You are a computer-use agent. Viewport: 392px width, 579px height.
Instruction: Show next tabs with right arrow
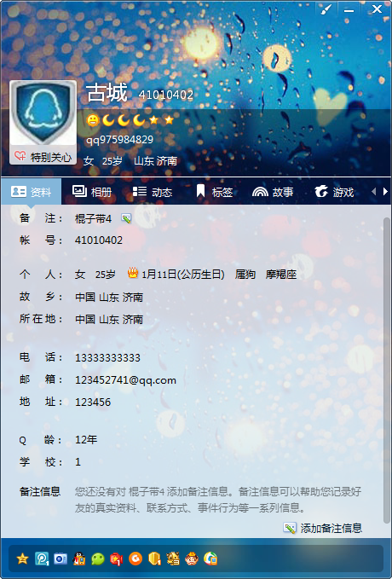pos(385,191)
